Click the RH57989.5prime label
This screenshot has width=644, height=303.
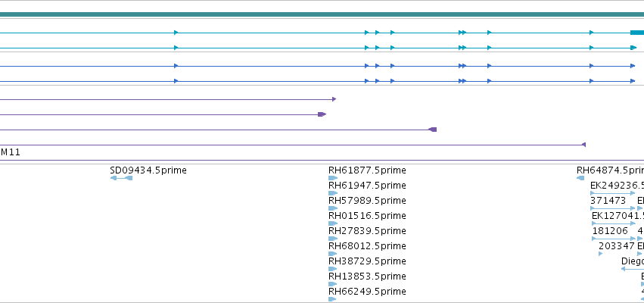pos(367,201)
